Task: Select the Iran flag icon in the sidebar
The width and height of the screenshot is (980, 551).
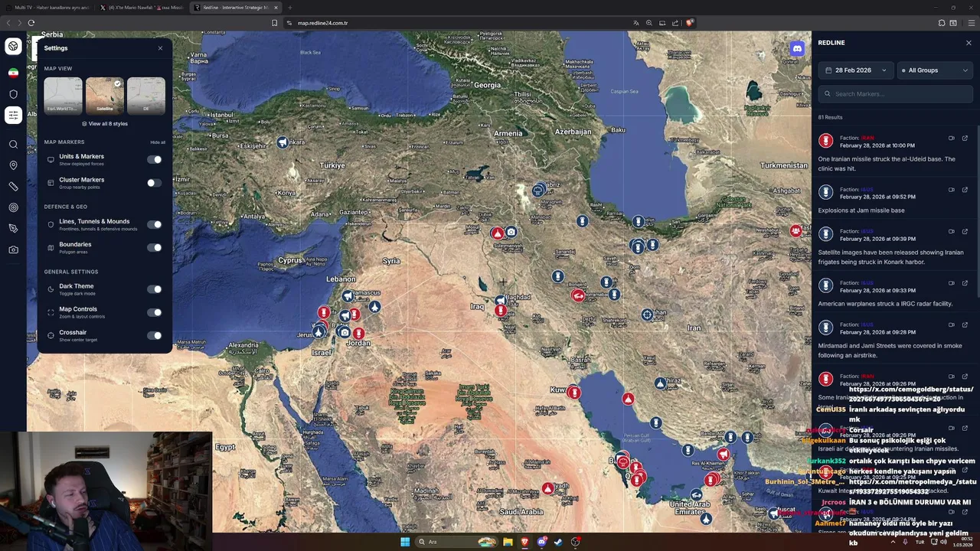Action: point(13,73)
